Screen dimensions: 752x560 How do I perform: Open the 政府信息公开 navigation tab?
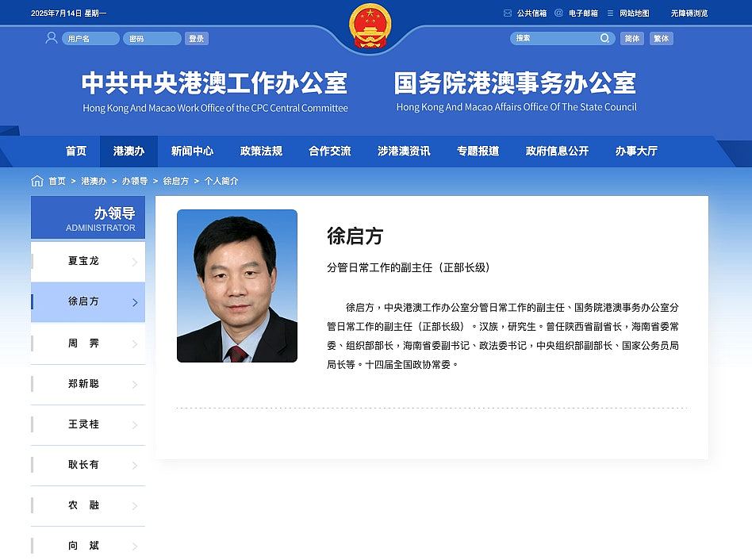557,151
